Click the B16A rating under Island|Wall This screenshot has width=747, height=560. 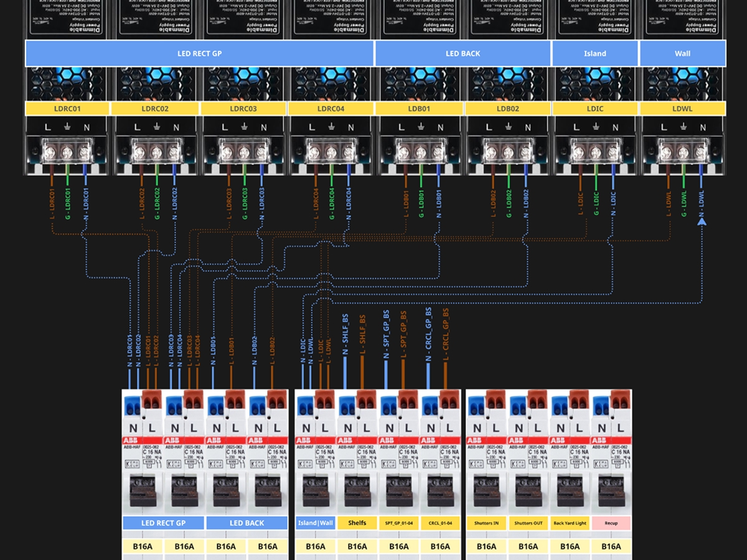point(316,546)
